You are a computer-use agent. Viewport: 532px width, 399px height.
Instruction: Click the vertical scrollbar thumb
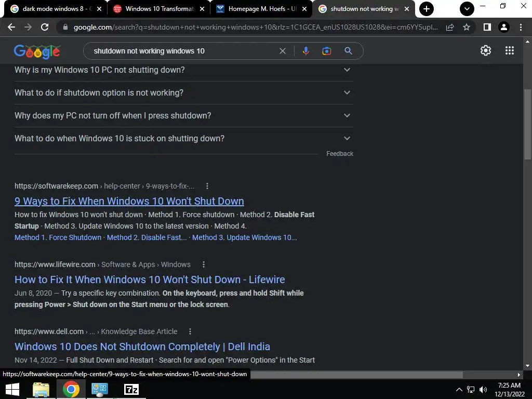[x=527, y=124]
